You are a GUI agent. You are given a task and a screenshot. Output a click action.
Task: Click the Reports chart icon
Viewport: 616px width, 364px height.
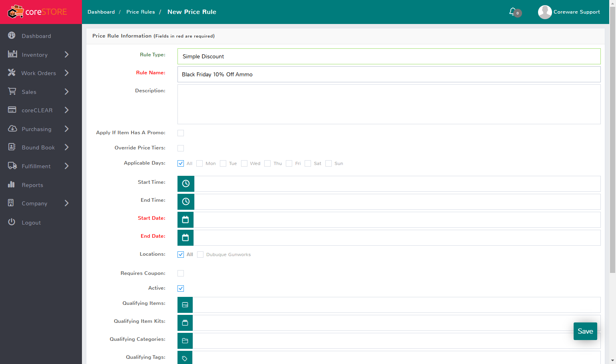point(12,185)
